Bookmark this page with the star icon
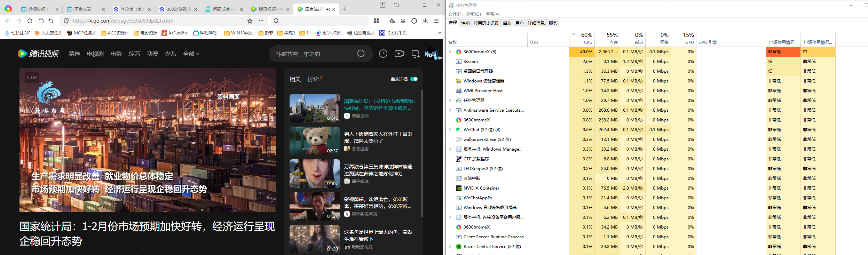The height and width of the screenshot is (255, 868). click(250, 21)
